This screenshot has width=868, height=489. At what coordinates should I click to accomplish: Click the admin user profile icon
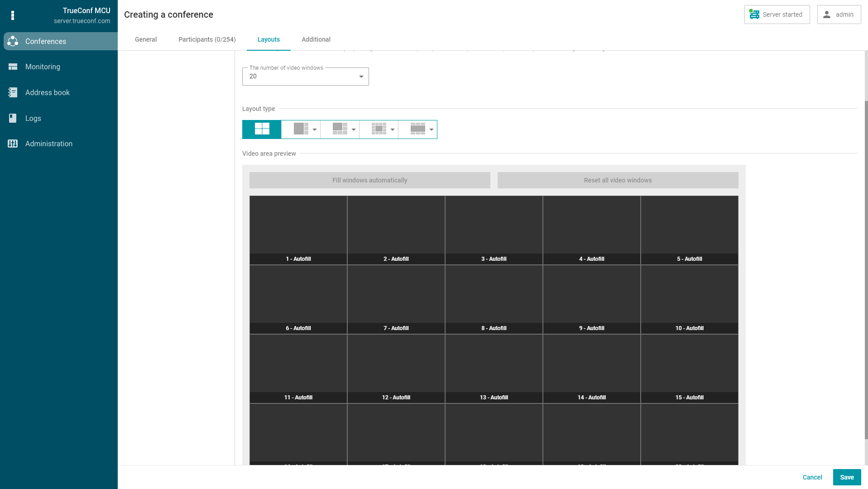pos(827,14)
